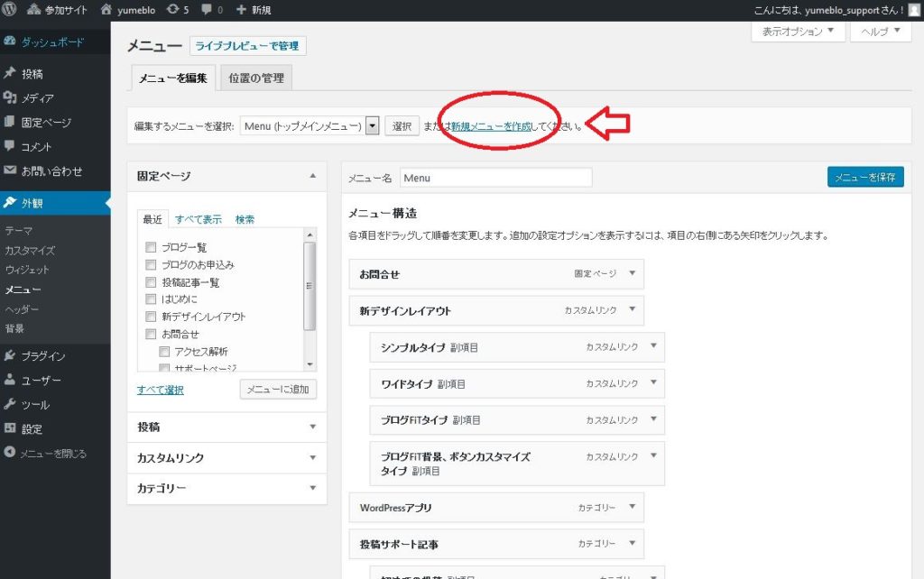The width and height of the screenshot is (924, 579).
Task: Open the menu selection dropdown
Action: tap(310, 125)
